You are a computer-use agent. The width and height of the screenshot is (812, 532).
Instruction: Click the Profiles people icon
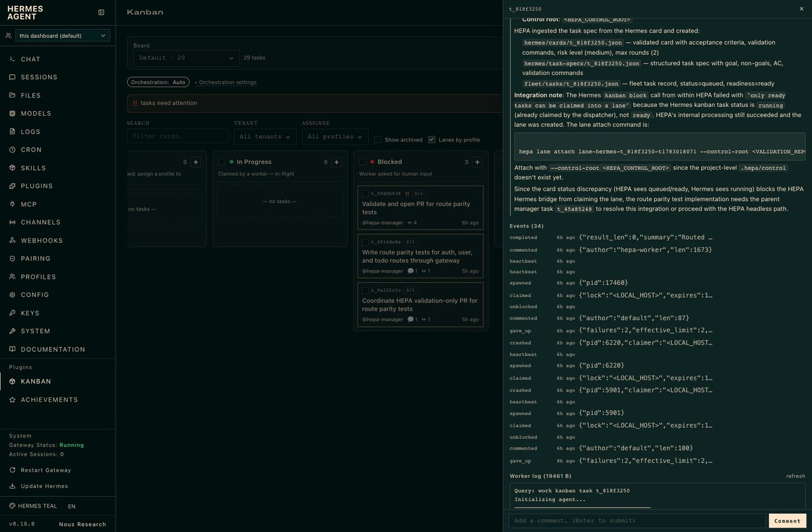pos(13,277)
